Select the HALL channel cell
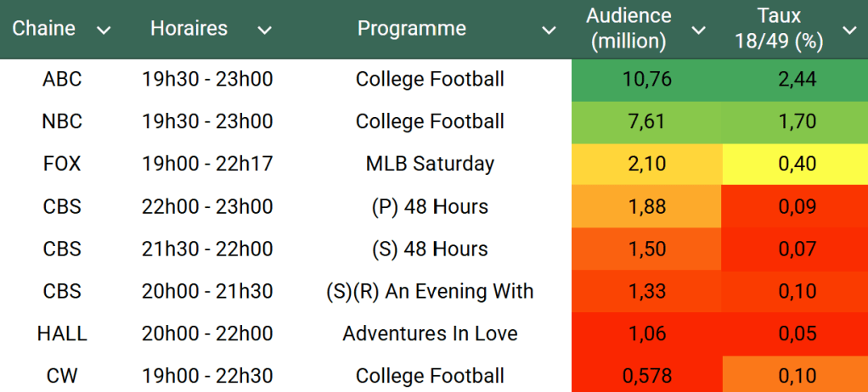This screenshot has height=392, width=868. click(62, 333)
